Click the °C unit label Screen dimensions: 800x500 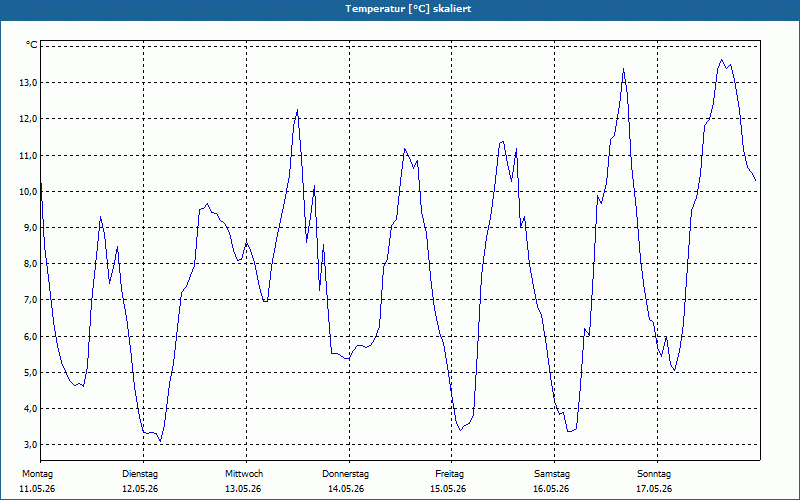[x=32, y=45]
